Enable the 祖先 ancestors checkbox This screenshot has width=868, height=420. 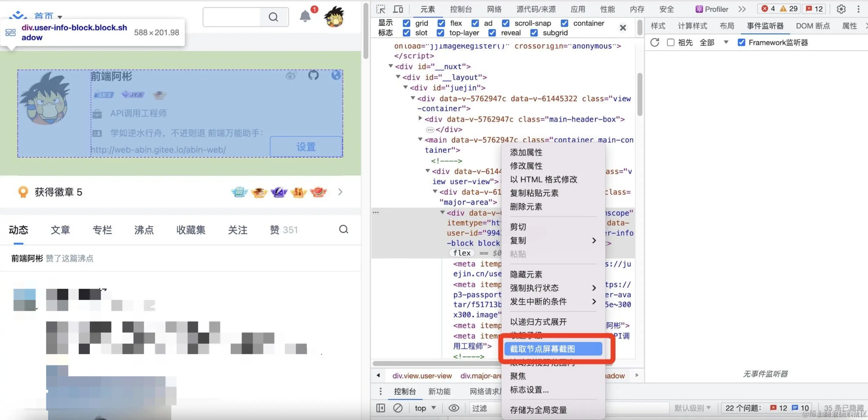pyautogui.click(x=671, y=42)
